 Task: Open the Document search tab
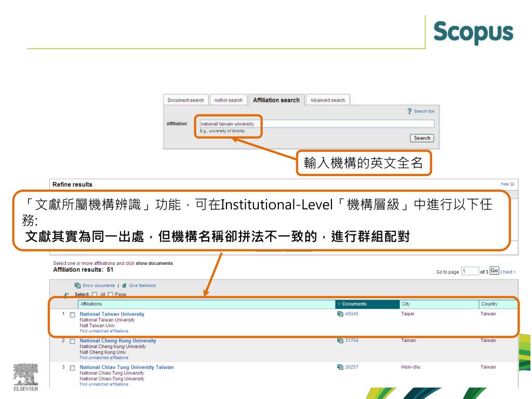185,100
